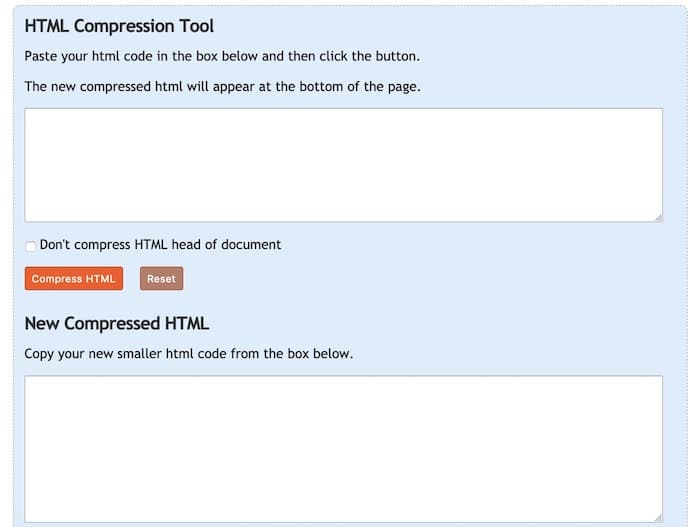Click the 'Copy your new smaller html' text
The width and height of the screenshot is (700, 527).
coord(188,354)
